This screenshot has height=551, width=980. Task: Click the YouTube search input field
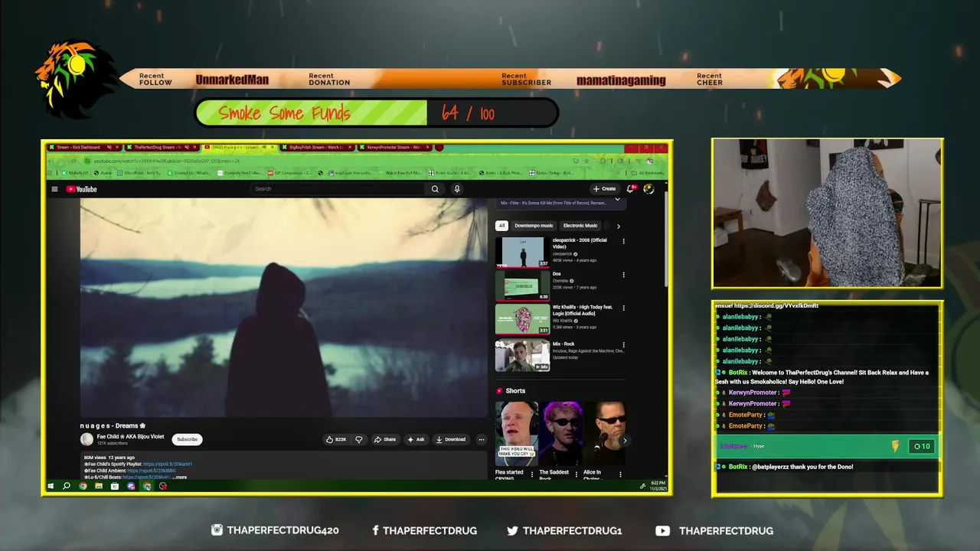click(339, 189)
